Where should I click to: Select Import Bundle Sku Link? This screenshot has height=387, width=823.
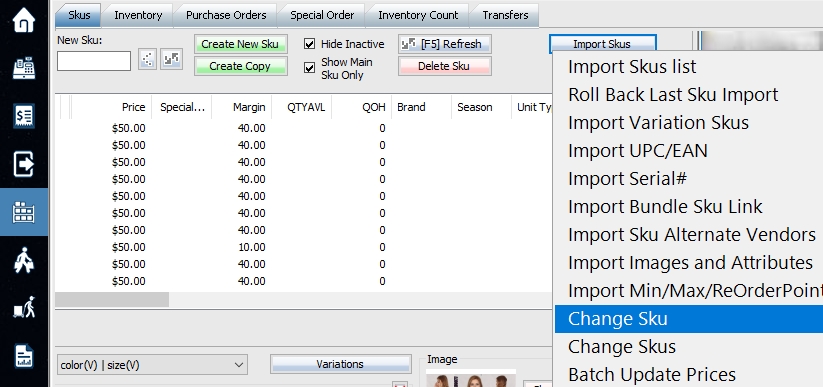[689, 206]
